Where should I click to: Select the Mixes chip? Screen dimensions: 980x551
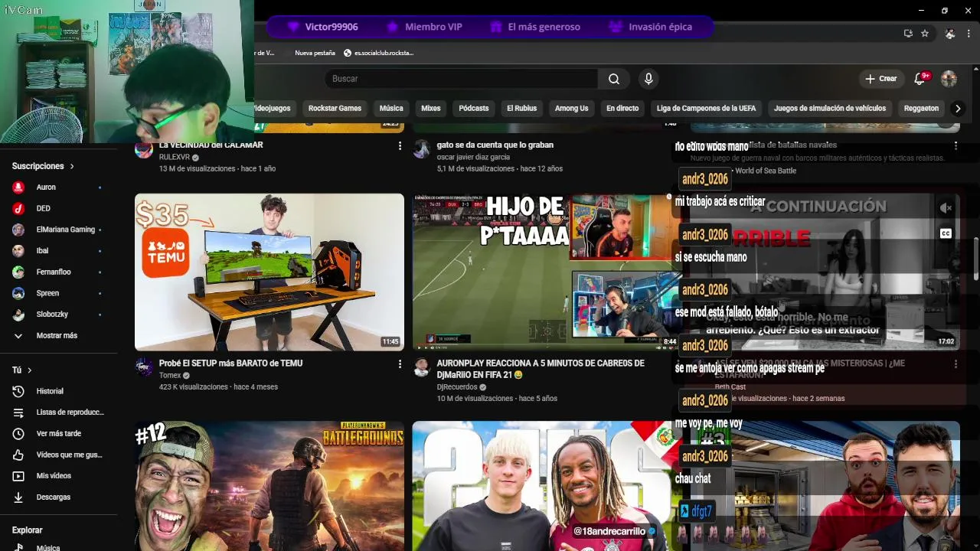point(431,109)
